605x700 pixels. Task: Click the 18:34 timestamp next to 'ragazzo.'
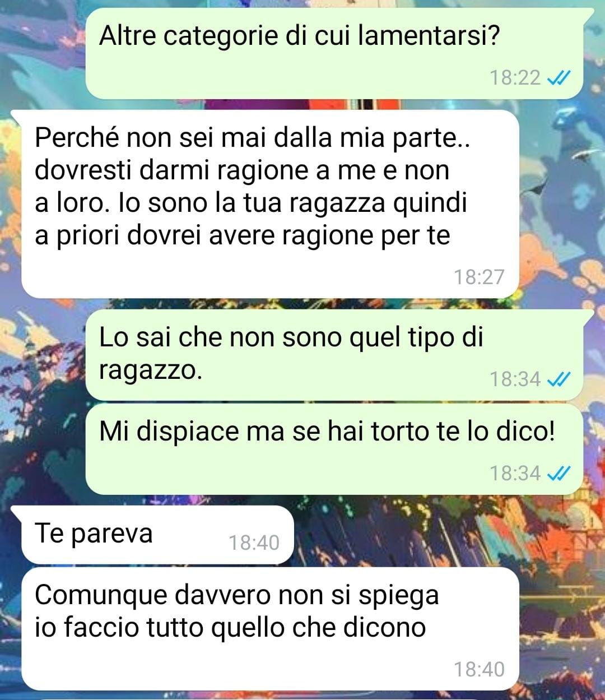point(515,379)
